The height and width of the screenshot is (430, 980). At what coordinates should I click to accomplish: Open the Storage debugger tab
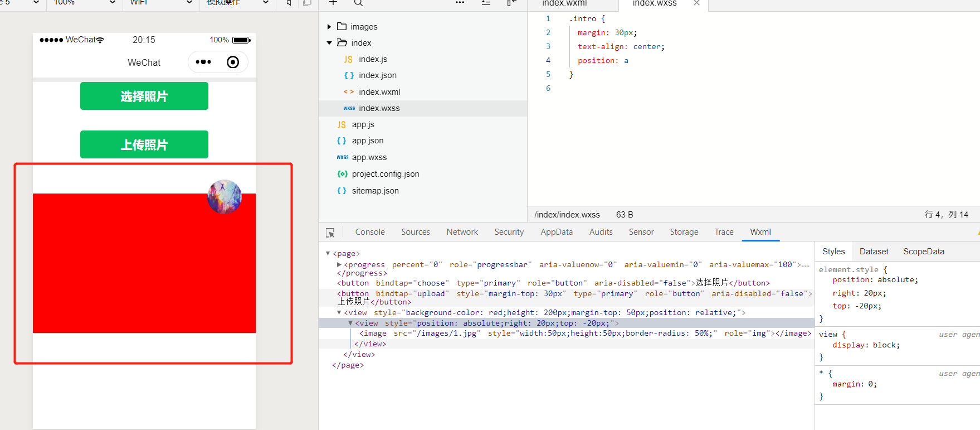point(684,232)
